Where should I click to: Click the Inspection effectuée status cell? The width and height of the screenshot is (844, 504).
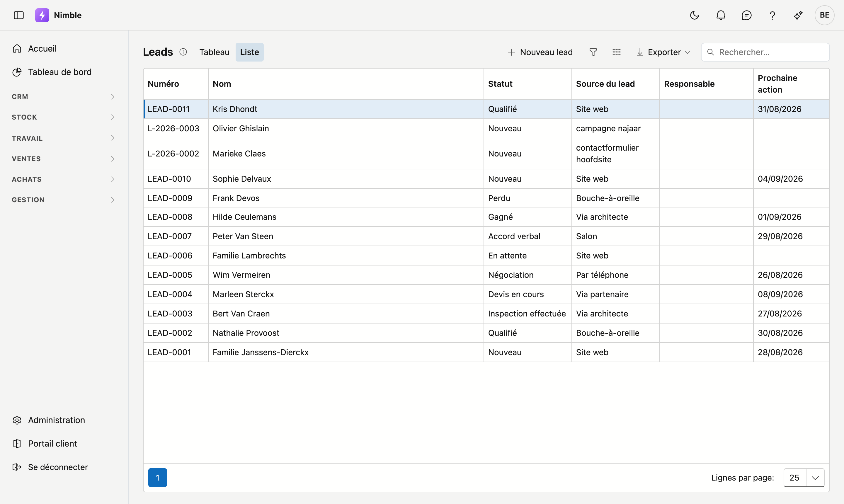[527, 314]
